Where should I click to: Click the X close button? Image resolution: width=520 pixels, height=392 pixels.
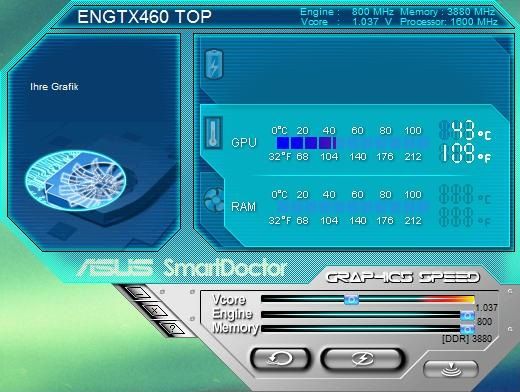click(x=155, y=311)
